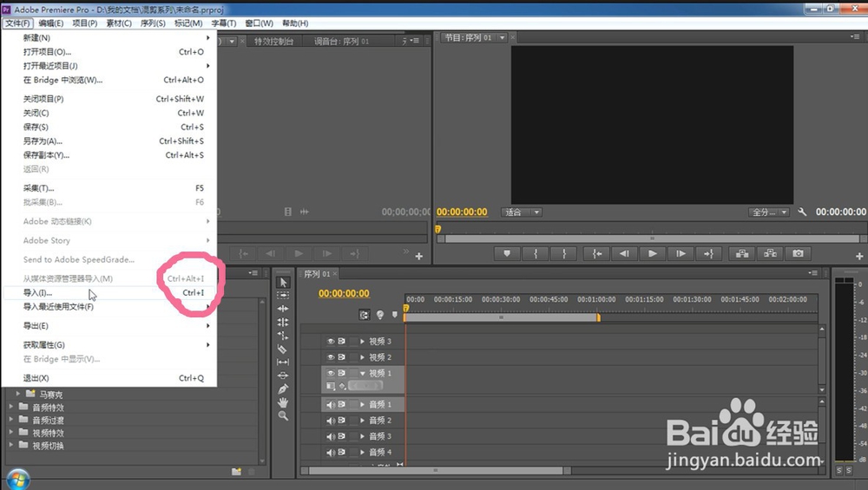Viewport: 868px width, 490px height.
Task: Open Program monitor button editor plus icon
Action: point(859,256)
